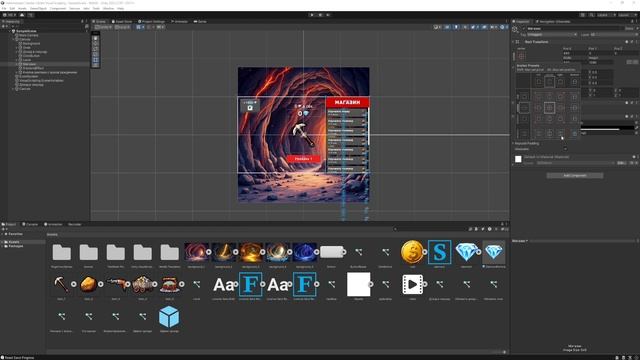Click the red button under the pickaxe in scene
The image size is (640, 360).
pyautogui.click(x=304, y=158)
